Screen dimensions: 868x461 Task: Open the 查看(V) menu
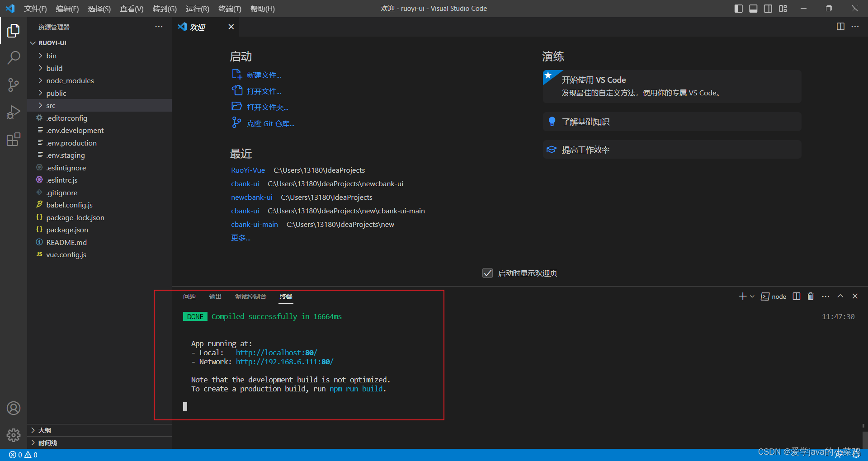pyautogui.click(x=132, y=9)
